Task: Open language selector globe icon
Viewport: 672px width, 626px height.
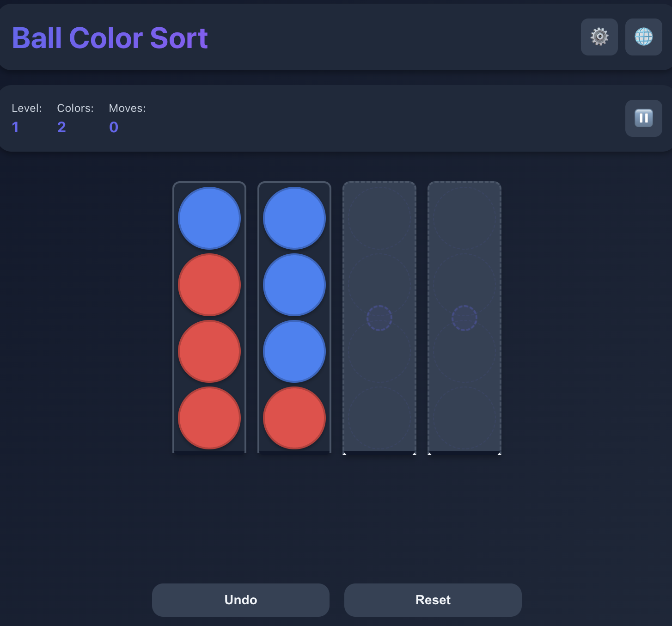Action: click(643, 37)
